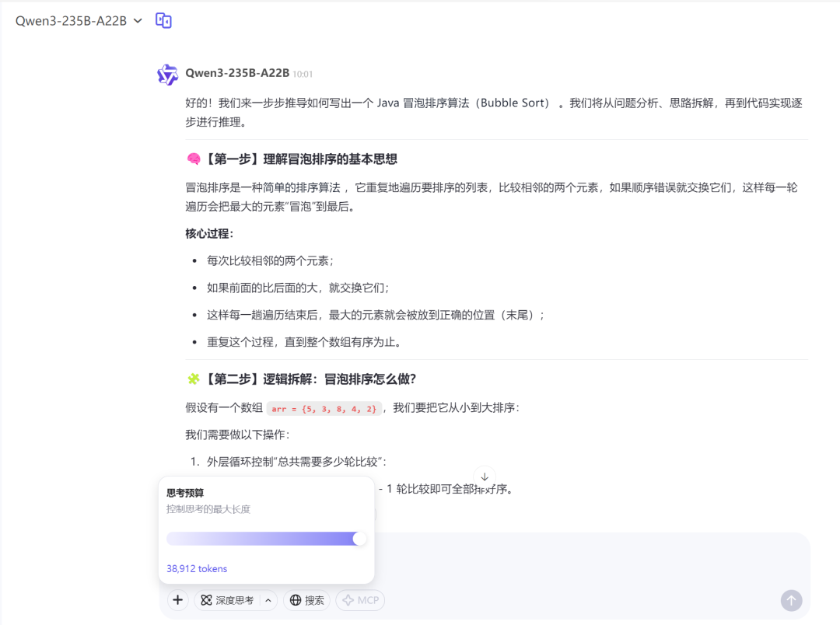Open the Qwen3-235B-A22B model selector dropdown
Image resolution: width=840 pixels, height=625 pixels.
[x=79, y=21]
